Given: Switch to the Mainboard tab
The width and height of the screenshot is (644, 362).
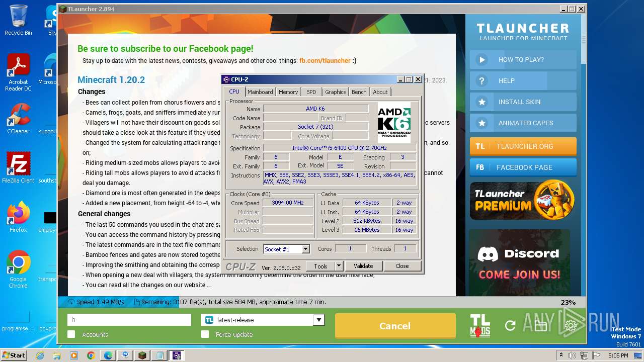Looking at the screenshot, I should coord(260,92).
